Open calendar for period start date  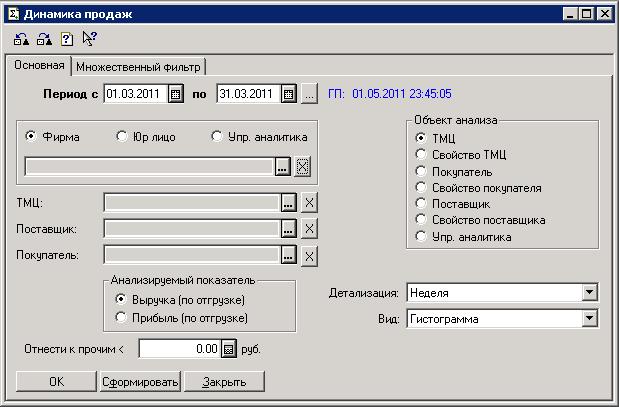click(x=176, y=94)
